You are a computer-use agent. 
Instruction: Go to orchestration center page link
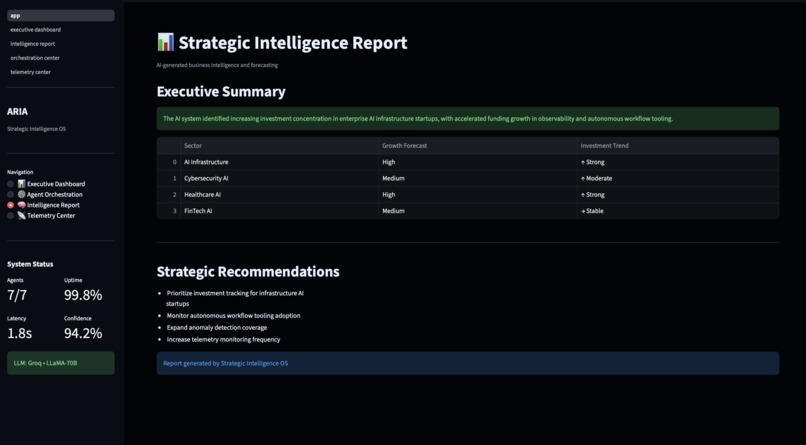pyautogui.click(x=35, y=58)
